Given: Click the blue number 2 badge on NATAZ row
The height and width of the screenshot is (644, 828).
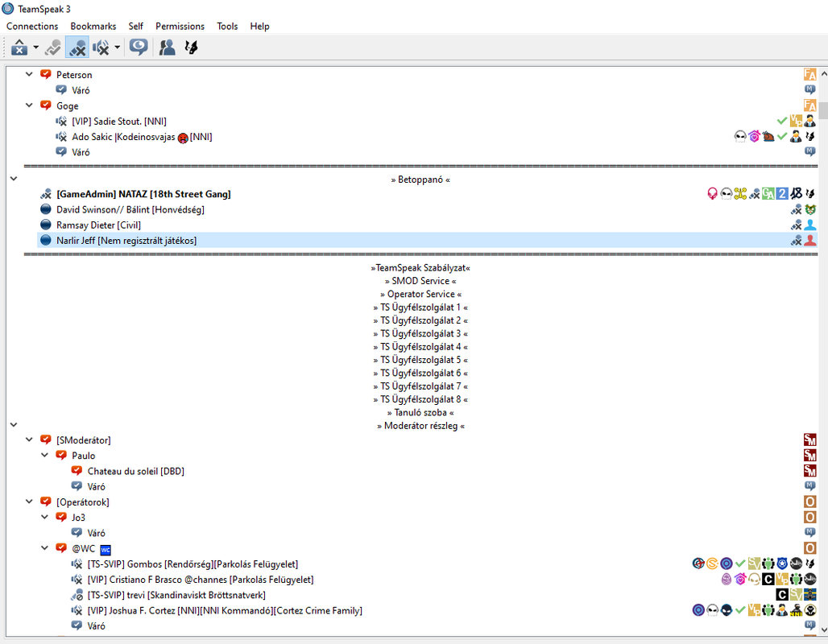Looking at the screenshot, I should [x=782, y=194].
